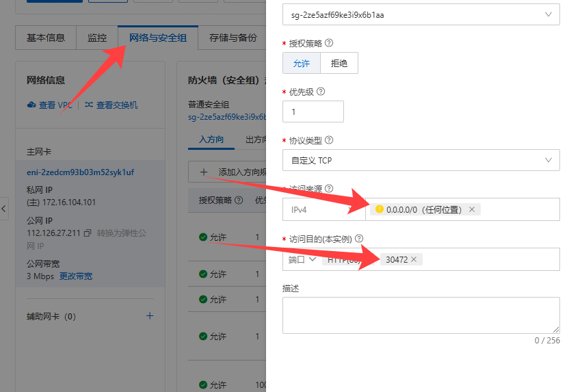Click the help icon beside 访问目的(本实例)
This screenshot has height=392, width=569.
point(359,239)
